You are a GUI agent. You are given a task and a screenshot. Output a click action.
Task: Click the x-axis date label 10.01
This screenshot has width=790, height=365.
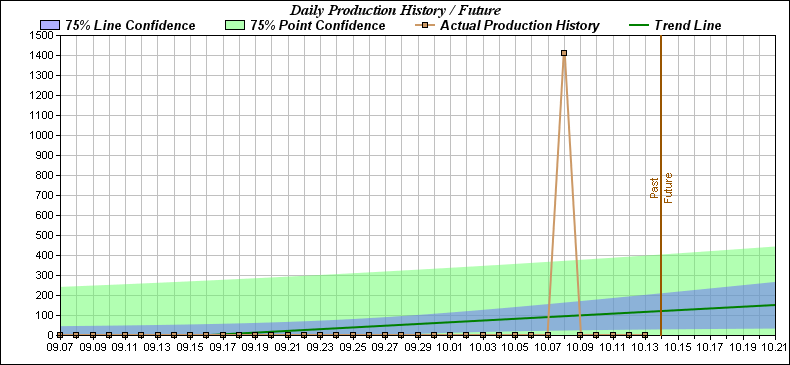pos(450,347)
